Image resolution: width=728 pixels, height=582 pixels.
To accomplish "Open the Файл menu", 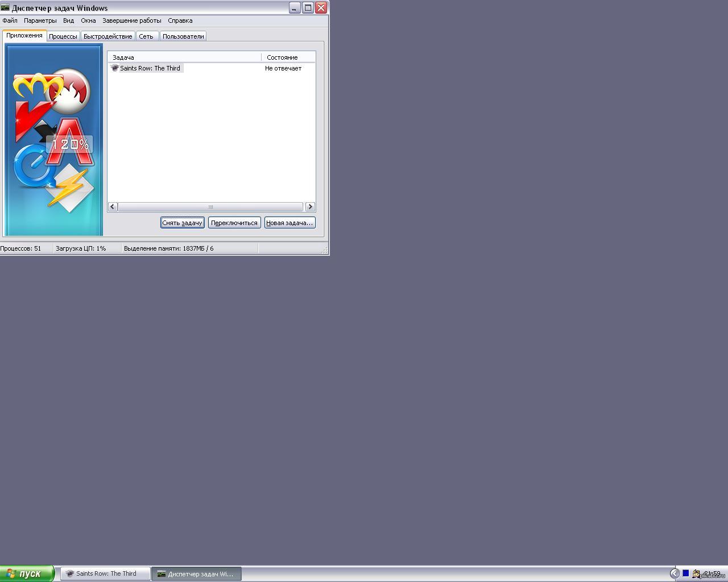I will pos(10,20).
